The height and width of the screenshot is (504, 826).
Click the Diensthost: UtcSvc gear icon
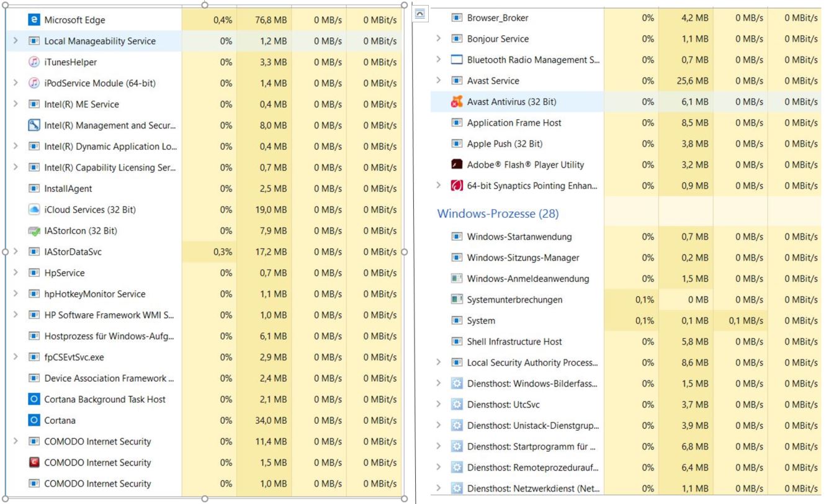coord(457,405)
